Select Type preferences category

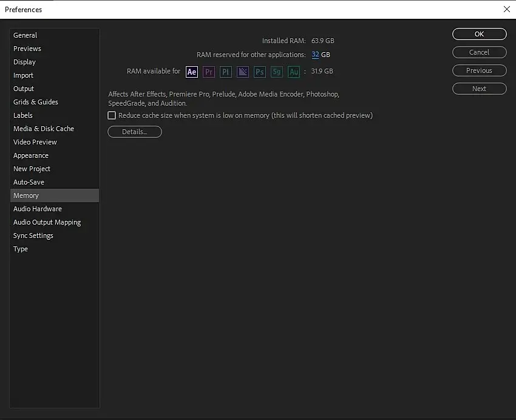coord(55,249)
